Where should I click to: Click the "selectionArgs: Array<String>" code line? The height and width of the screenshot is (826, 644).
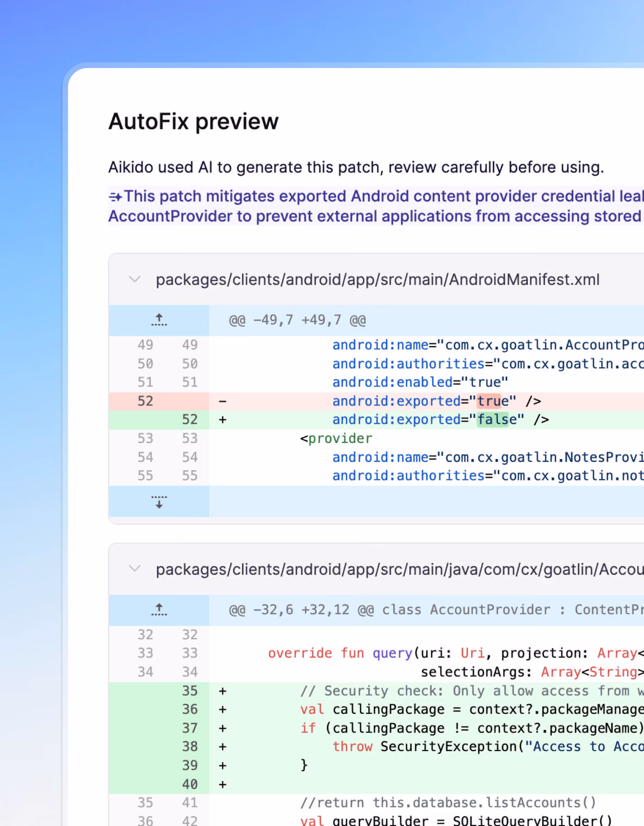click(x=532, y=672)
